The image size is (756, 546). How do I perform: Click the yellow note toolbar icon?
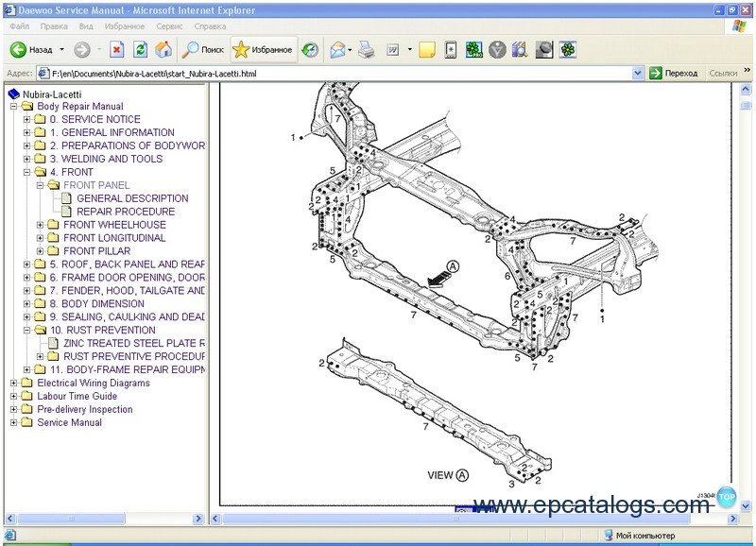pos(427,50)
